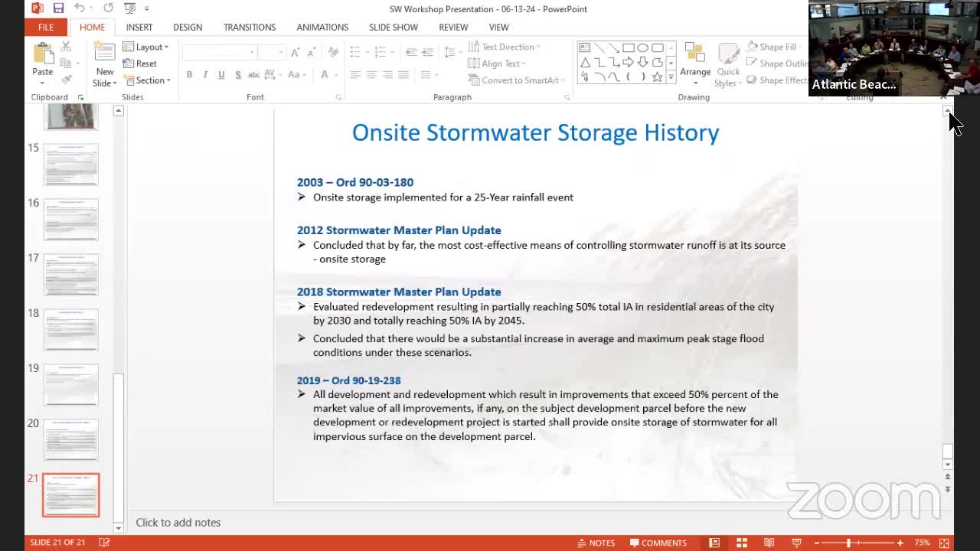Image resolution: width=980 pixels, height=551 pixels.
Task: Open the TRANSITIONS ribbon tab
Action: coord(249,27)
